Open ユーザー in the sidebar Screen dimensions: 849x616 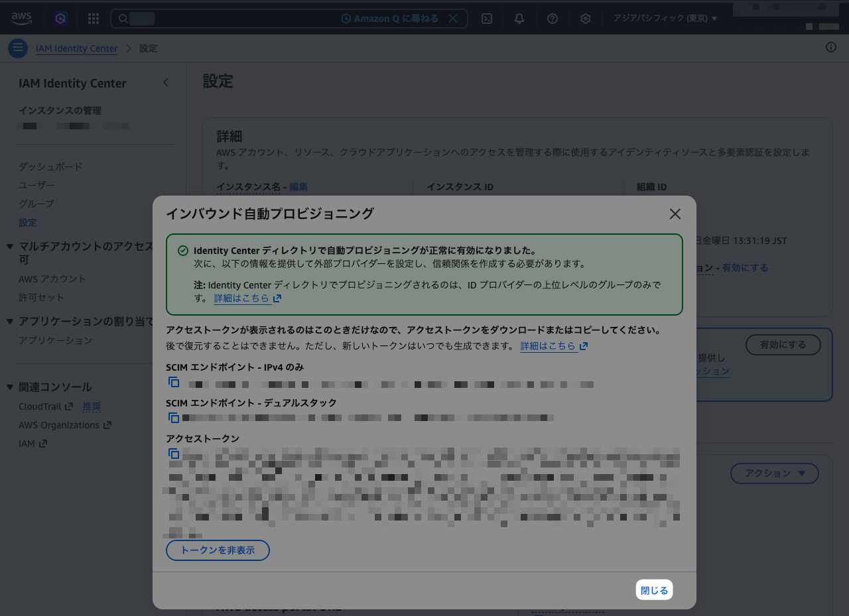(x=37, y=185)
